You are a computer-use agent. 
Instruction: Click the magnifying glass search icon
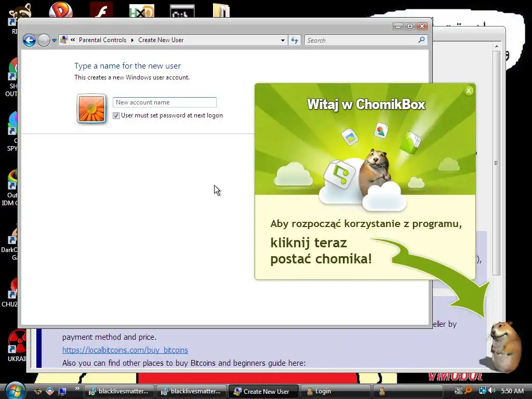tap(421, 40)
